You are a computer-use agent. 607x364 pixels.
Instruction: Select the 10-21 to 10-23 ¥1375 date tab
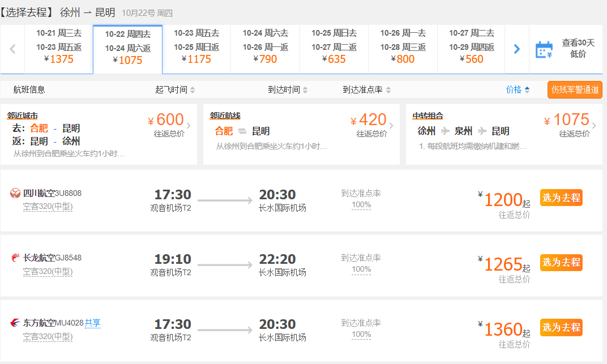[59, 46]
